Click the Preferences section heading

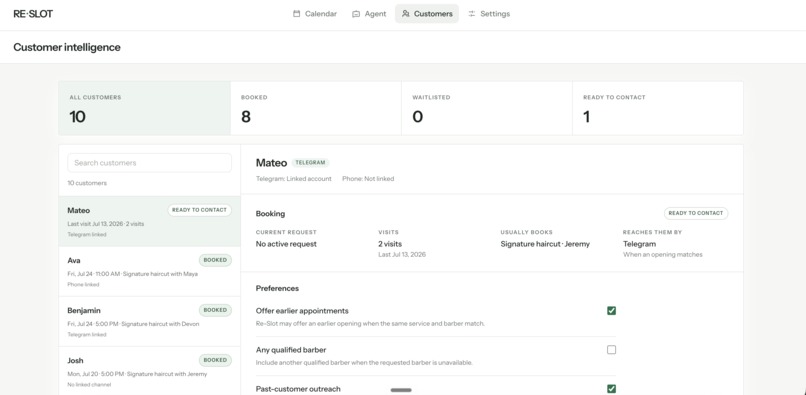(x=277, y=289)
